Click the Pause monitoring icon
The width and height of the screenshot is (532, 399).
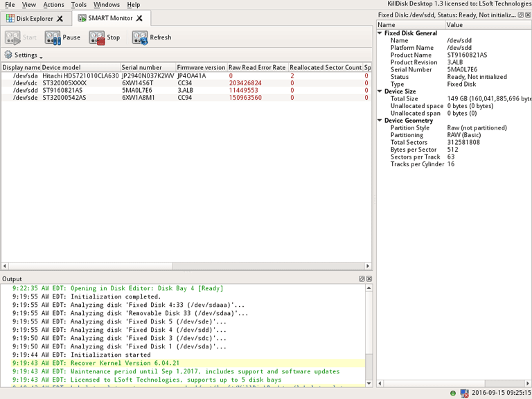pyautogui.click(x=53, y=37)
